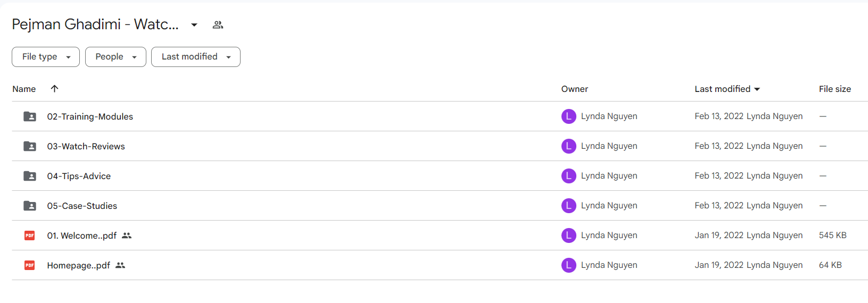Click the shared people icon beside the folder title
The image size is (868, 303).
pyautogui.click(x=218, y=25)
